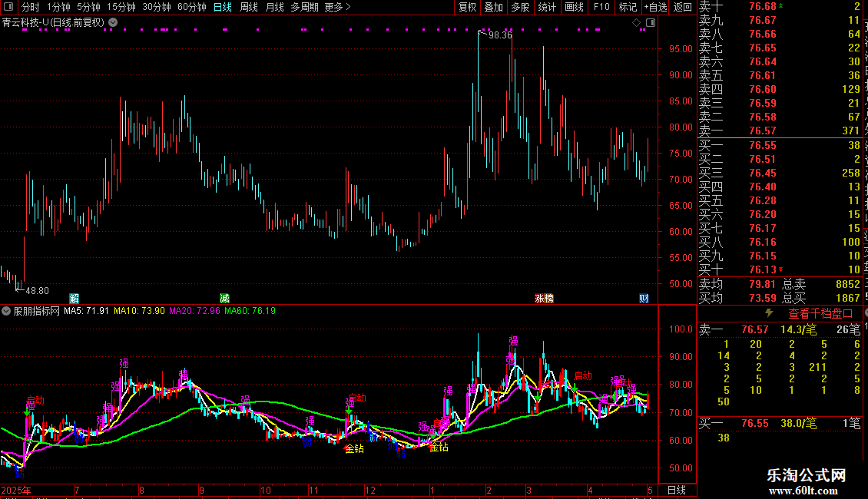Screen dimensions: 868x499
Task: Open the 统计 statistics tool
Action: click(547, 7)
